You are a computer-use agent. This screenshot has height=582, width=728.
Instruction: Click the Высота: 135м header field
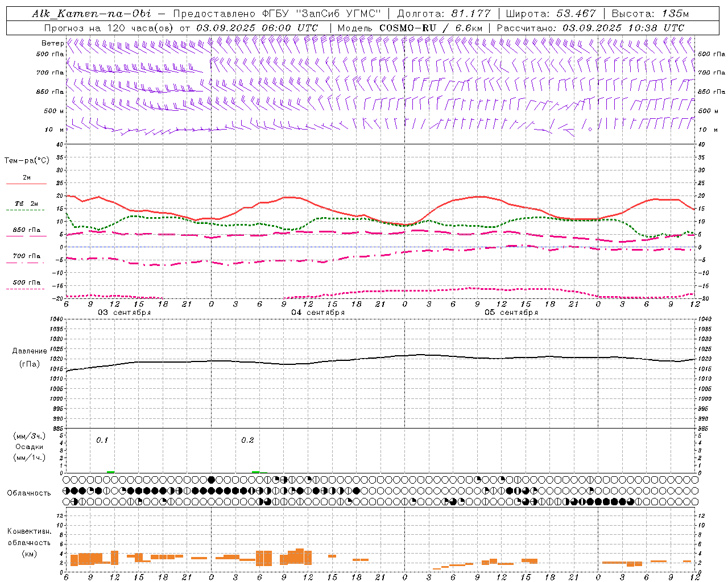tap(650, 14)
